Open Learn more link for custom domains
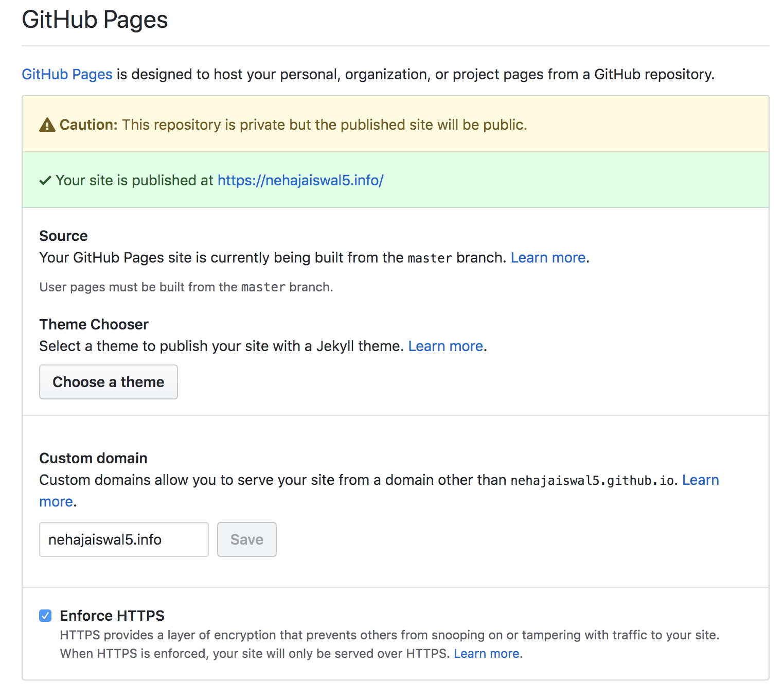This screenshot has width=784, height=698. (x=700, y=480)
